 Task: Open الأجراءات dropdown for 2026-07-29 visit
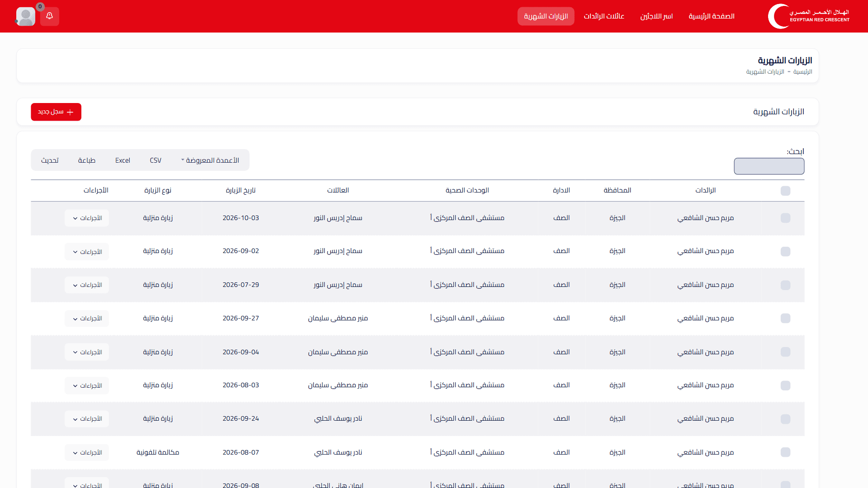[87, 285]
